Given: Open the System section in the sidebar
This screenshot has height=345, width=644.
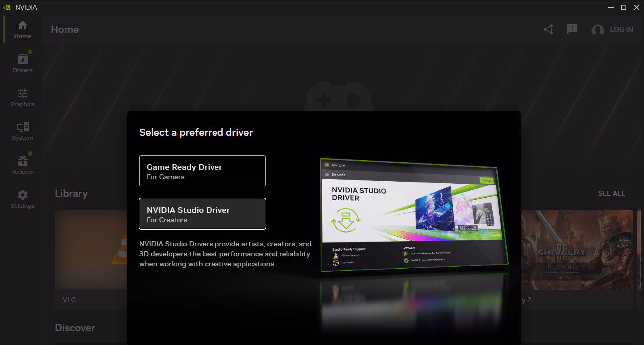Looking at the screenshot, I should pyautogui.click(x=22, y=131).
